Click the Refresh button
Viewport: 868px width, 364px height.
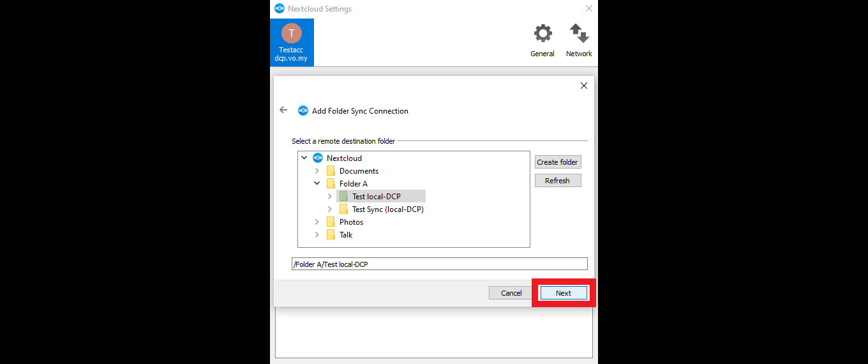point(557,181)
